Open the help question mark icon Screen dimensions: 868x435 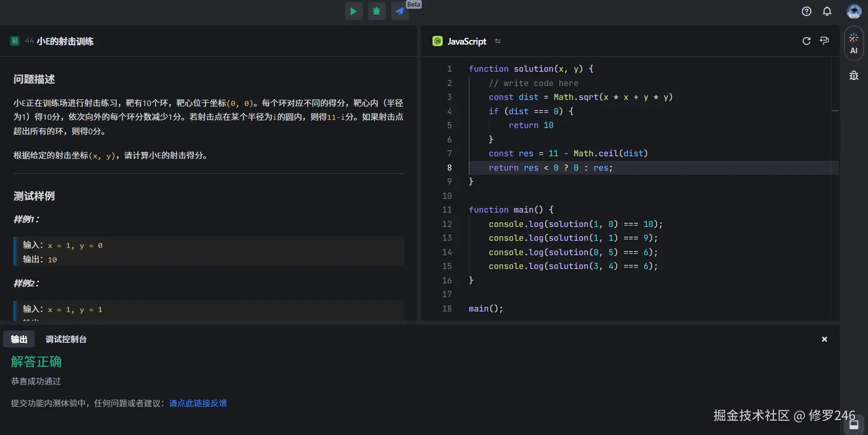pyautogui.click(x=807, y=11)
